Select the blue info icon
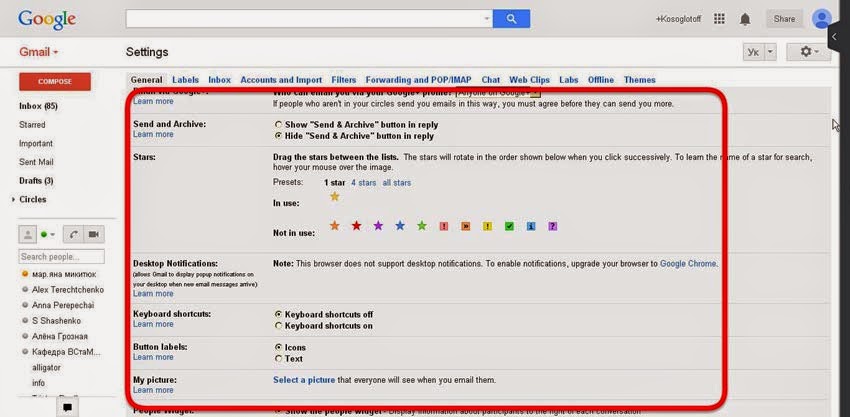850x417 pixels. [531, 226]
